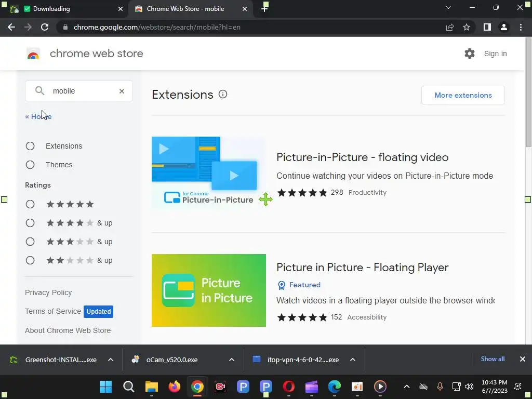Expand itop-vpn download options chevron
This screenshot has width=532, height=399.
353,360
